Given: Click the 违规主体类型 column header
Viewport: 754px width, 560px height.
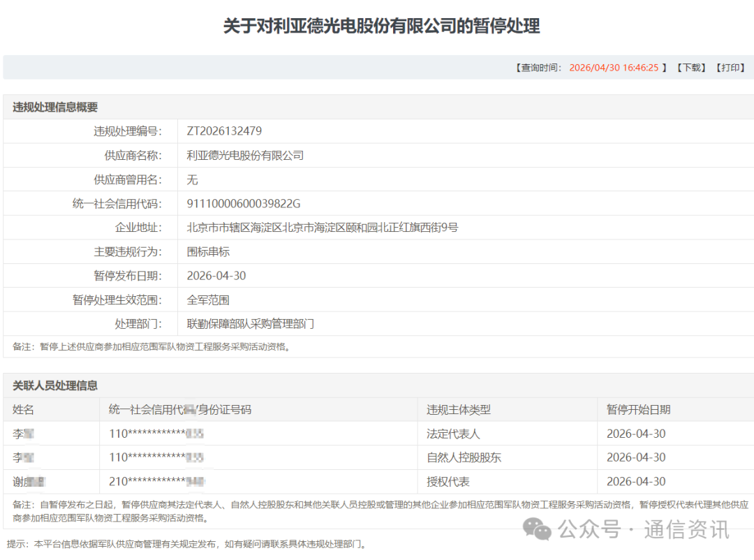Looking at the screenshot, I should click(459, 410).
